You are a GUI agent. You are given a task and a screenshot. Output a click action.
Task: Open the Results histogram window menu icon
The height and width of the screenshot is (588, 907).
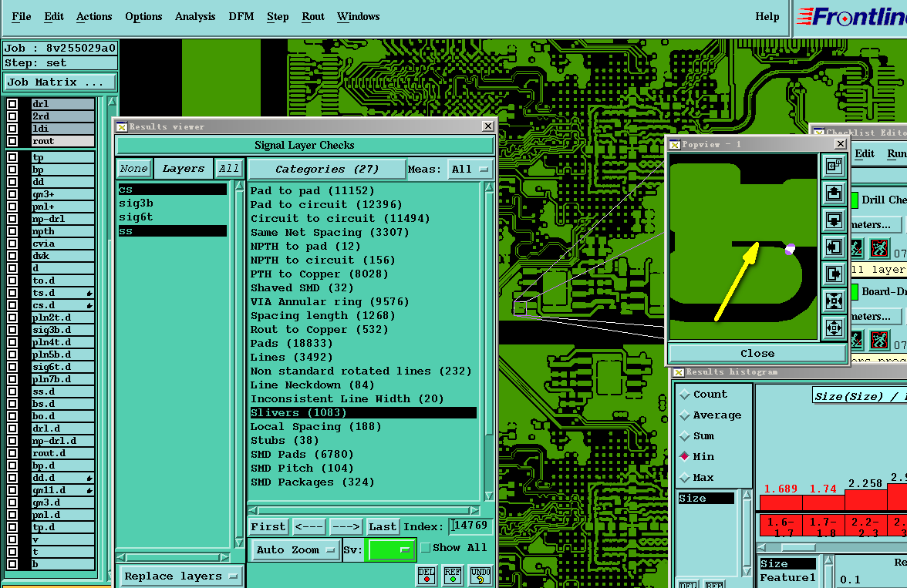pos(679,371)
